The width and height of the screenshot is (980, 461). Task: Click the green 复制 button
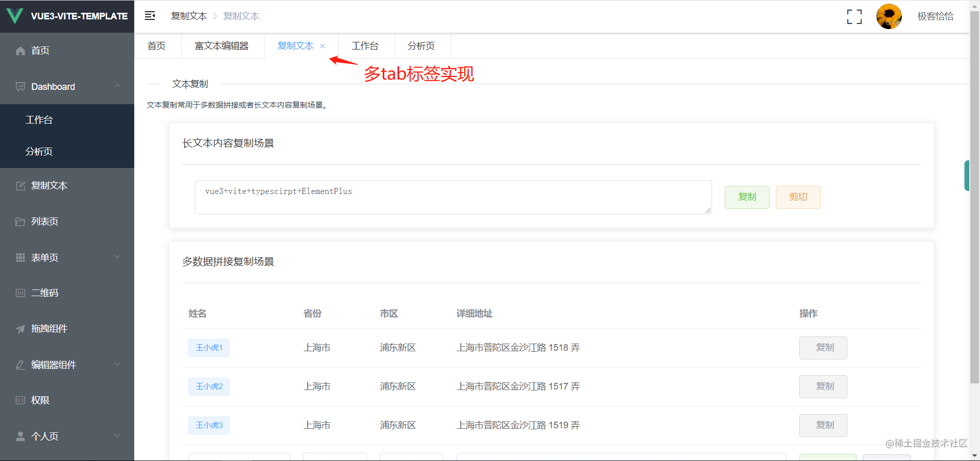(747, 197)
